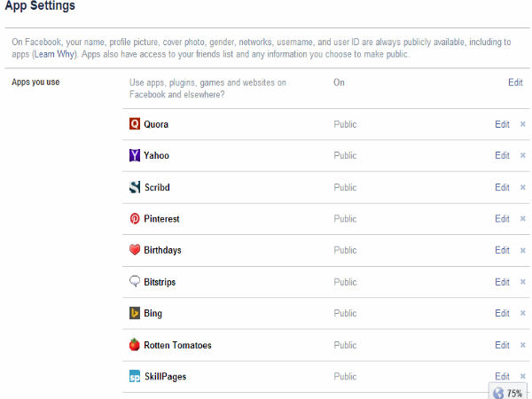Image resolution: width=532 pixels, height=399 pixels.
Task: Click the Bitstrips speech bubble icon
Action: (135, 282)
